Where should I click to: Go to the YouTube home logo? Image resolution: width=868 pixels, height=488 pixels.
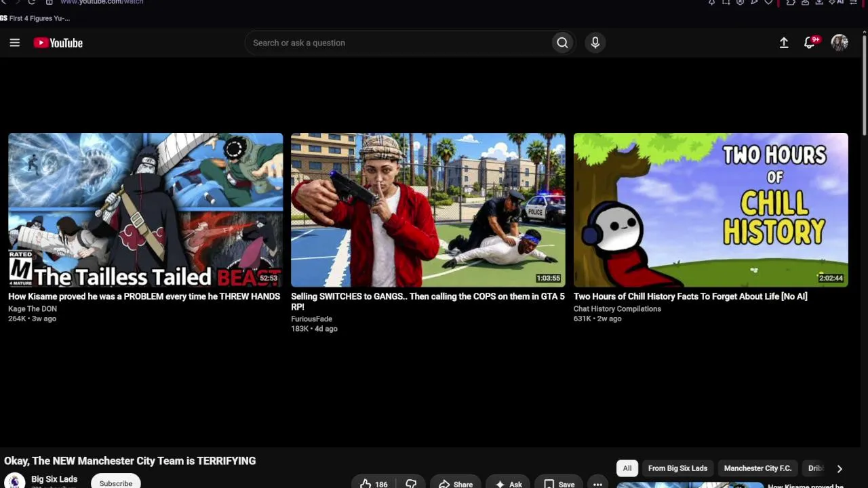[58, 43]
